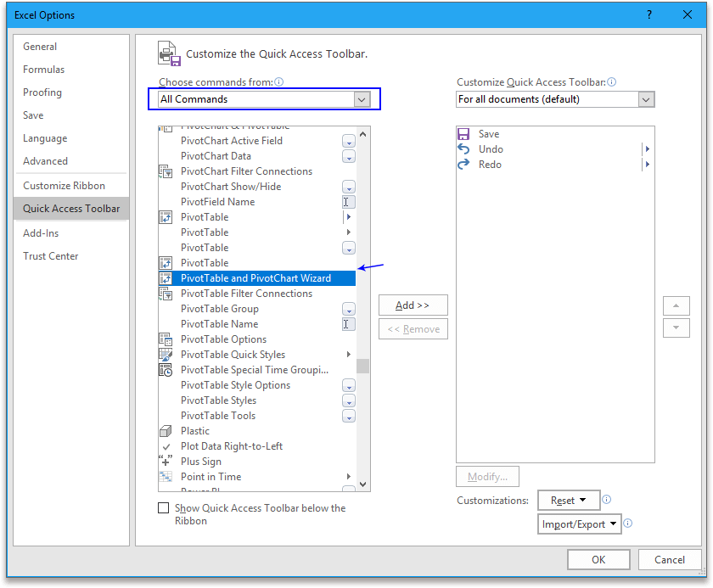Expand the PivotChart Show/Hide dropdown indicator
This screenshot has width=713, height=588.
click(x=348, y=187)
